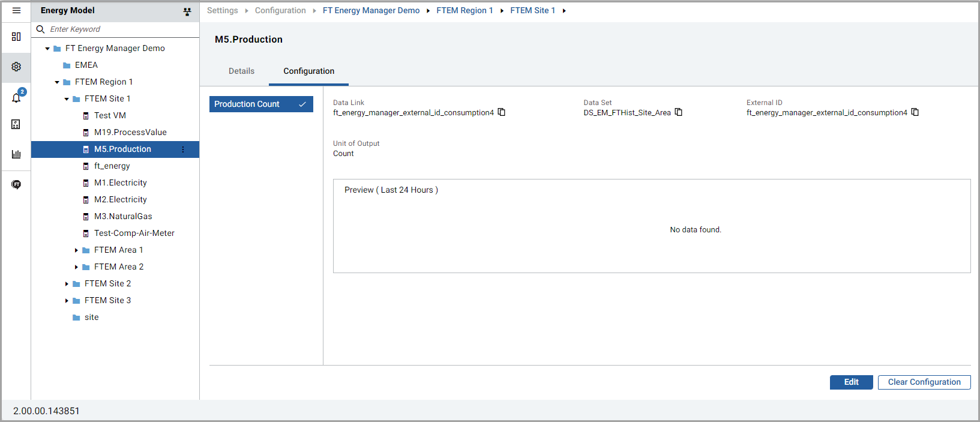Click the Energy Model hierarchy icon

[x=187, y=11]
